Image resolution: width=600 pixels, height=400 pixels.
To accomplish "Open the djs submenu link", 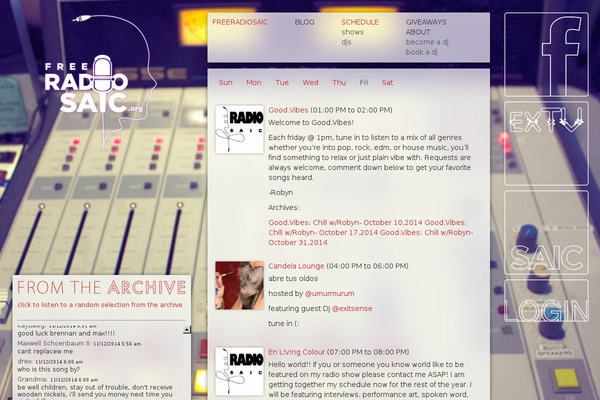I will tap(346, 42).
